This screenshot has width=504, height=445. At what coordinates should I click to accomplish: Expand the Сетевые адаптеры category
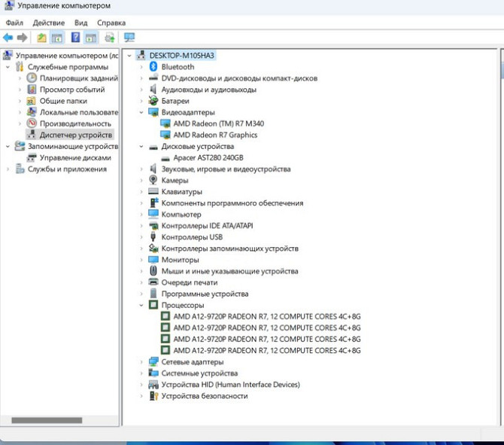click(141, 362)
